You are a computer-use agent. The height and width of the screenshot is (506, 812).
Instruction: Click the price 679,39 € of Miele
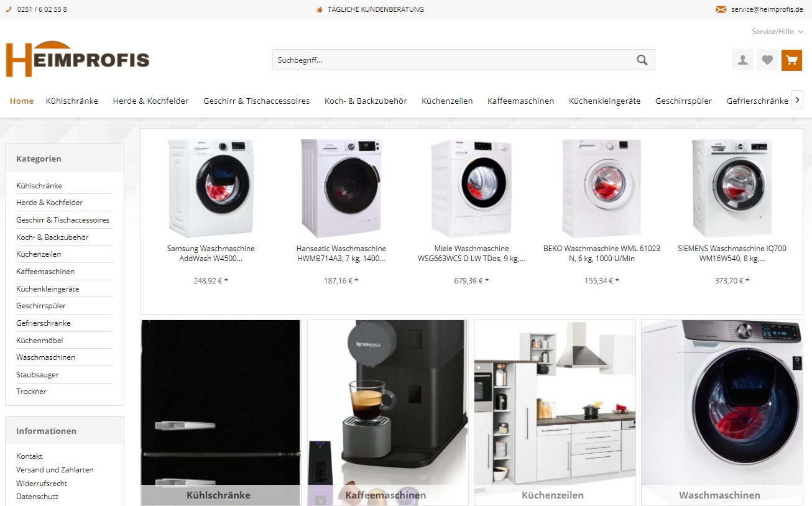tap(471, 281)
